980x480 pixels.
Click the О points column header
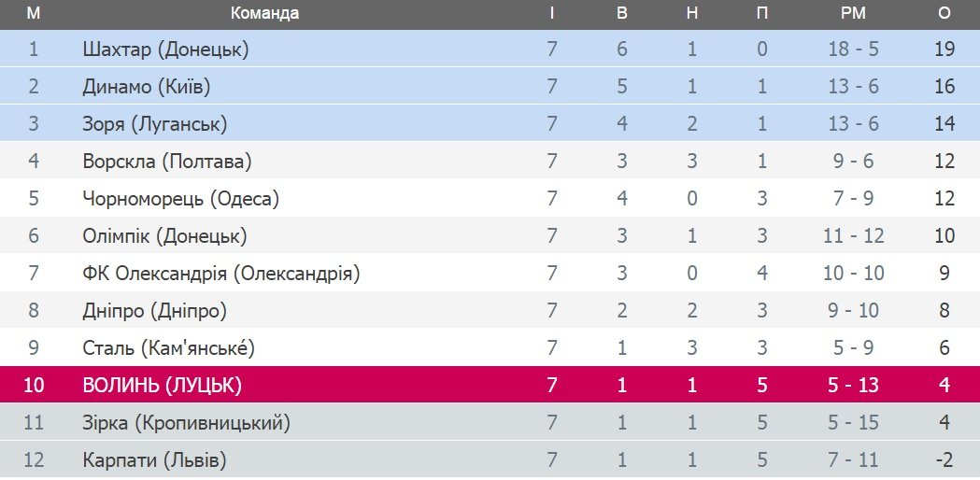tap(944, 13)
